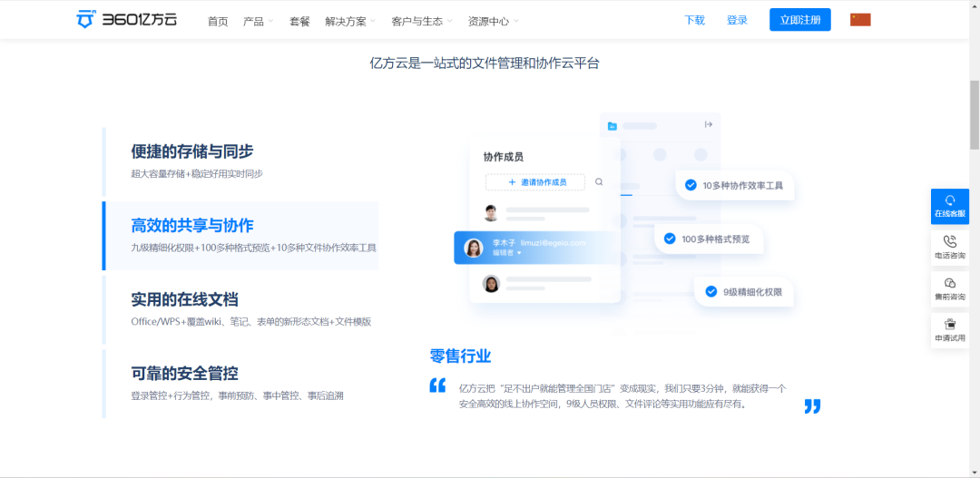Click 编辑者 role dropdown for 李木子
Screen dimensions: 980x478
tap(507, 253)
